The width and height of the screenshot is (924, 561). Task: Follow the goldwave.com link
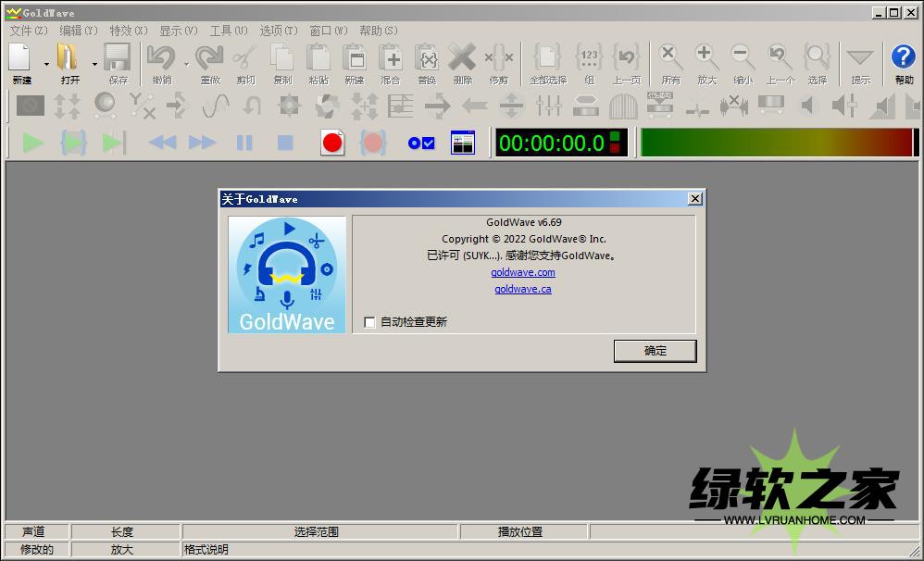coord(523,272)
